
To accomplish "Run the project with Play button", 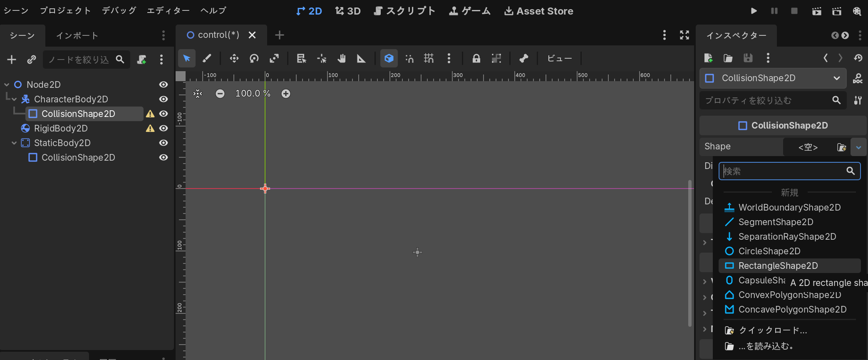I will point(754,11).
